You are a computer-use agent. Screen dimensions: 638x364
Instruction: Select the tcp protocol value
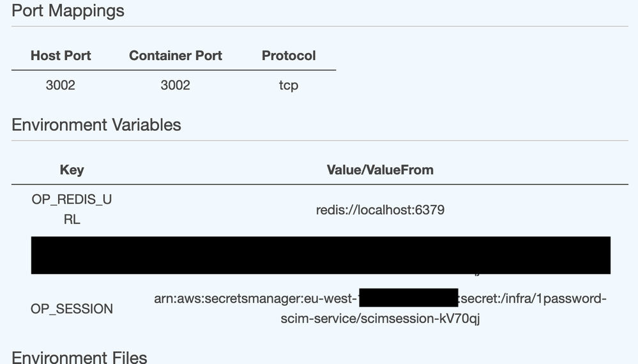tap(289, 85)
